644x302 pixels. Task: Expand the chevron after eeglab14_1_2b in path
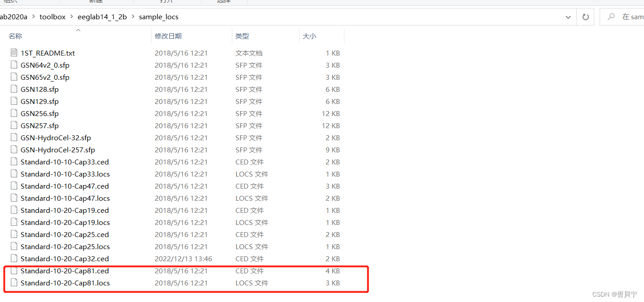[133, 17]
